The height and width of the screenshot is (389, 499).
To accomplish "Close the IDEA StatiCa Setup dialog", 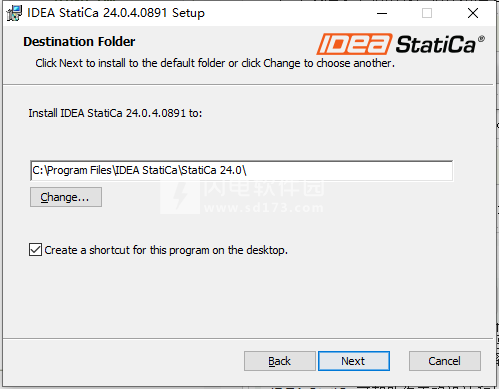I will click(473, 13).
